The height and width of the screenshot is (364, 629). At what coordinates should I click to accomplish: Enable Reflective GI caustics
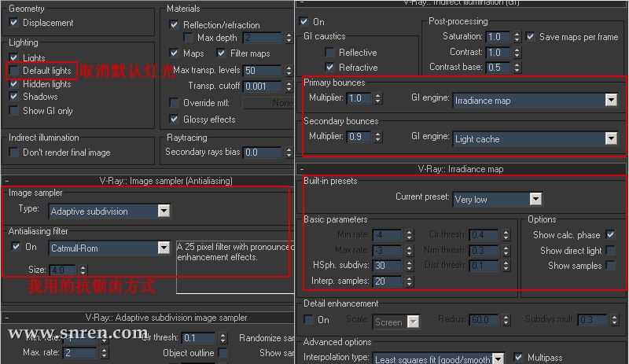pos(329,52)
